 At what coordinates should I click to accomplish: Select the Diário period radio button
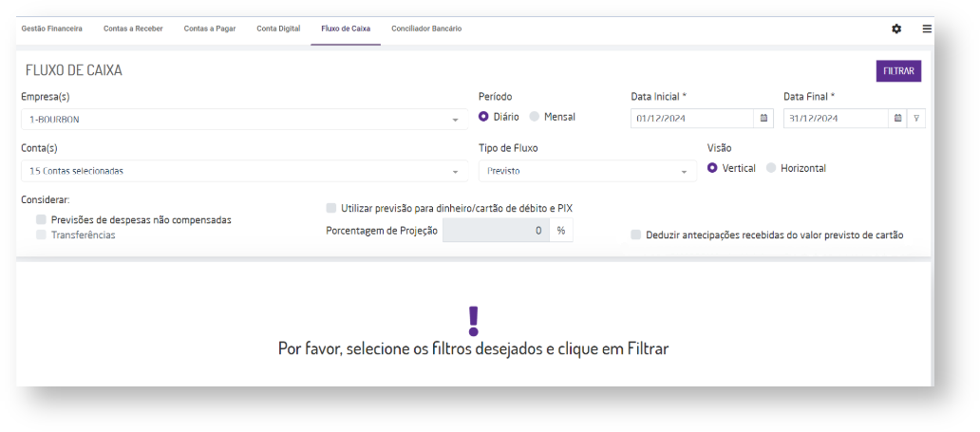click(483, 117)
